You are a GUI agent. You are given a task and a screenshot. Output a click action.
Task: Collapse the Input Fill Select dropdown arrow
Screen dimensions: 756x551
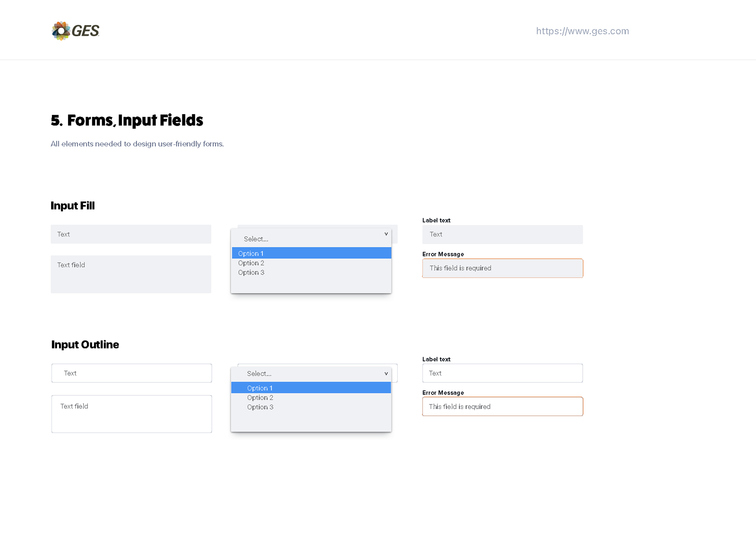coord(386,234)
